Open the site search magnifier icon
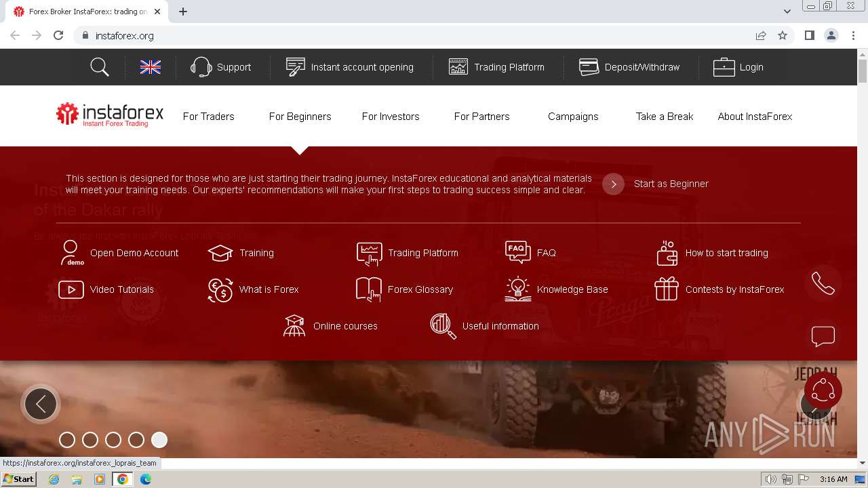Viewport: 868px width, 488px height. [x=100, y=67]
